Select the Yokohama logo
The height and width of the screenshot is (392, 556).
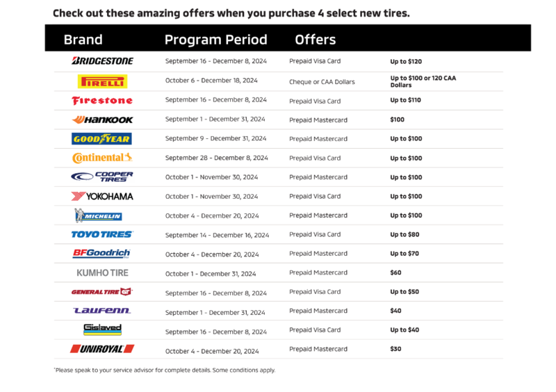(102, 196)
